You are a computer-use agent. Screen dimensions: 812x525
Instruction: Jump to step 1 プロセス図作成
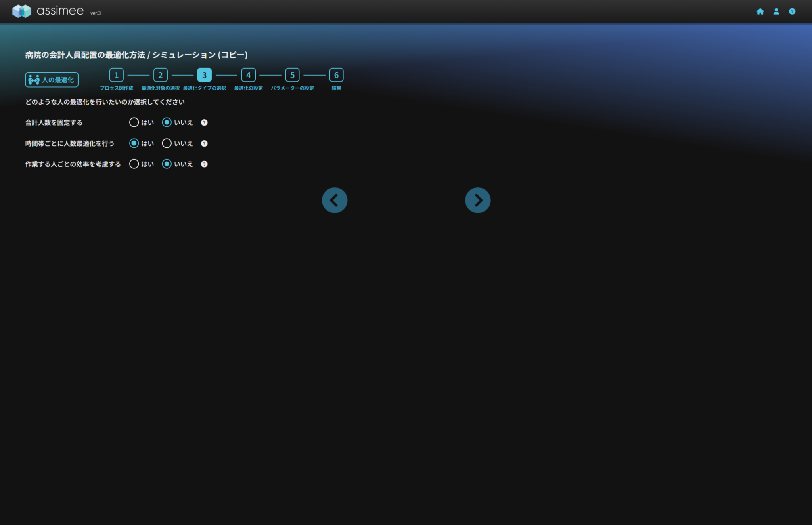(x=116, y=75)
